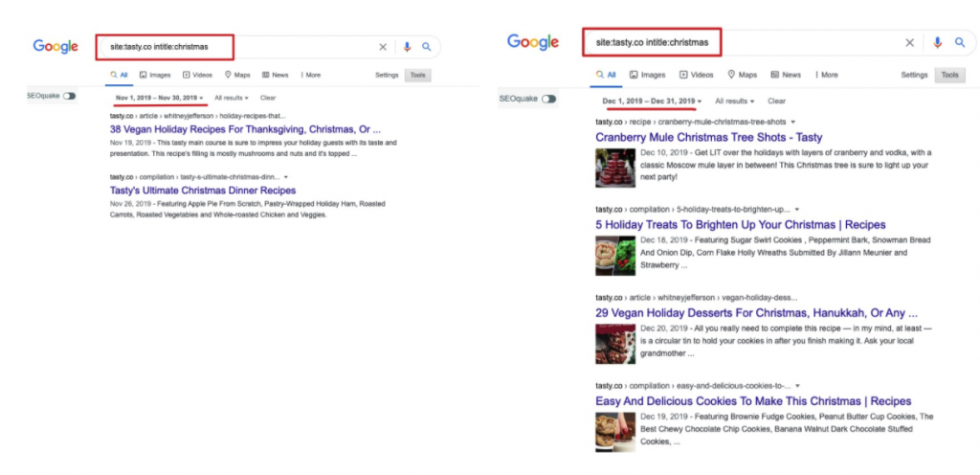Click Tools button in left screenshot
Image resolution: width=980 pixels, height=475 pixels.
click(418, 75)
